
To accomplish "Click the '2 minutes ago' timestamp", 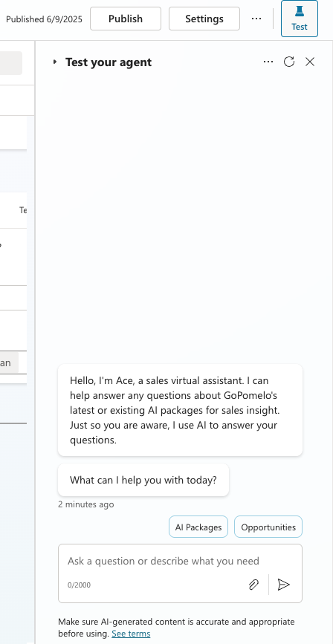I will coord(86,504).
